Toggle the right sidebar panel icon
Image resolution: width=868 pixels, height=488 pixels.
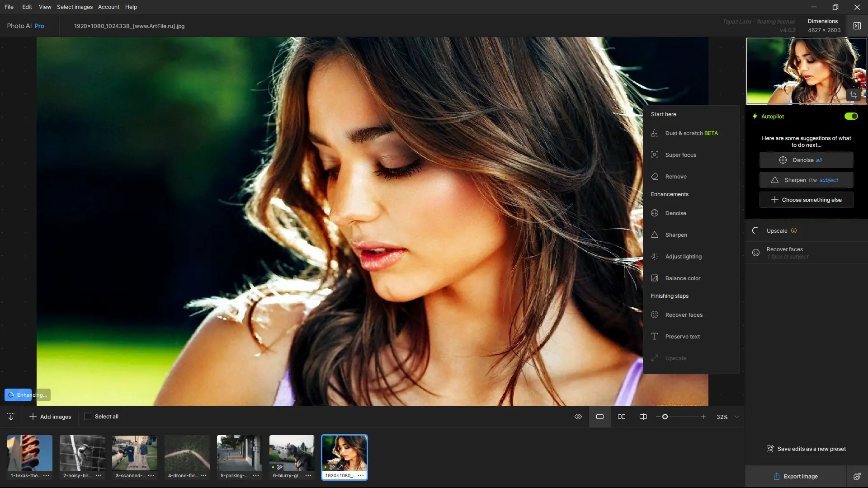tap(857, 26)
